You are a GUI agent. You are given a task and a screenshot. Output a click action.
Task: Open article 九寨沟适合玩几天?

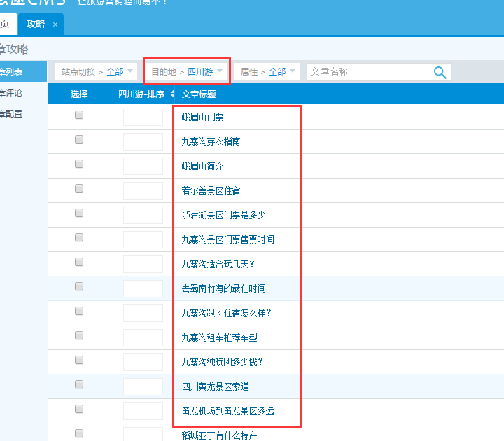[218, 264]
